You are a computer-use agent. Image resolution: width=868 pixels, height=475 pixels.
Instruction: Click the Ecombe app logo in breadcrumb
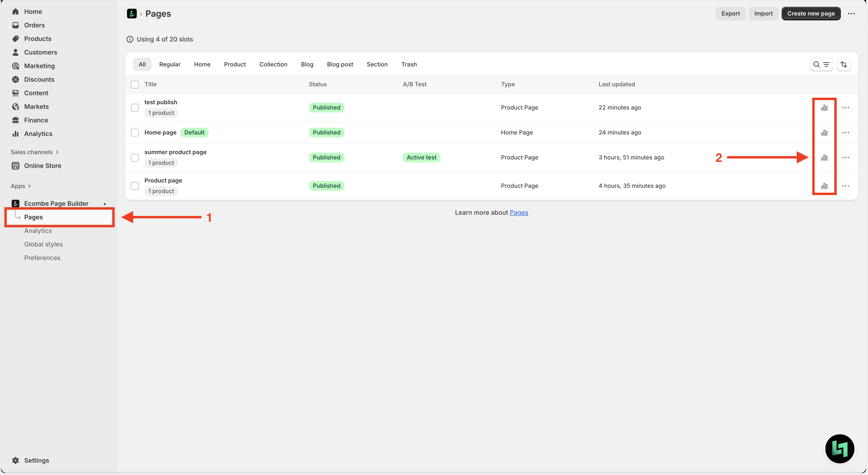(131, 14)
